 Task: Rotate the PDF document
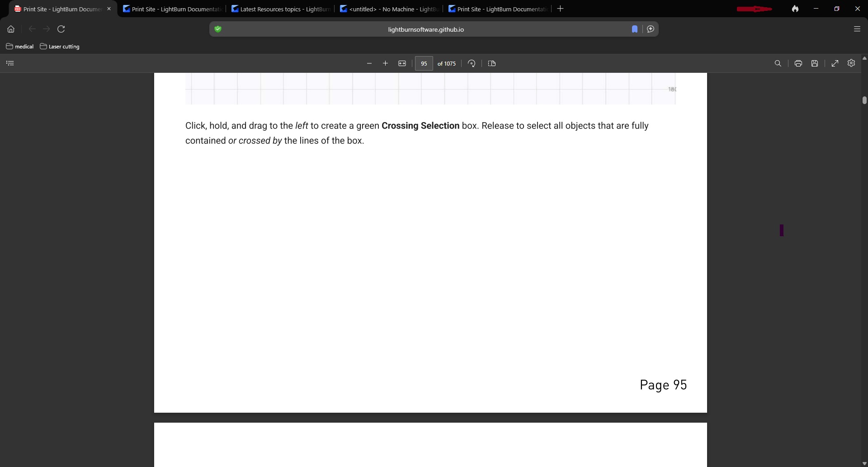[472, 63]
